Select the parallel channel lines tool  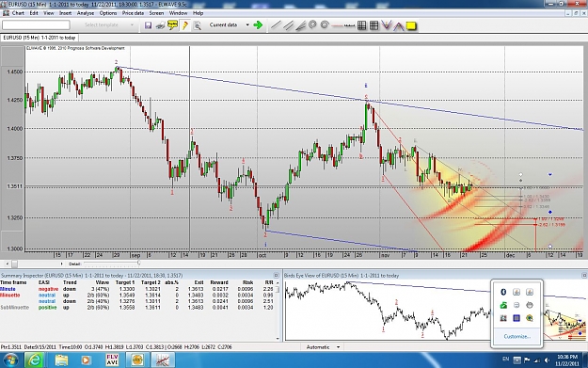click(x=288, y=25)
